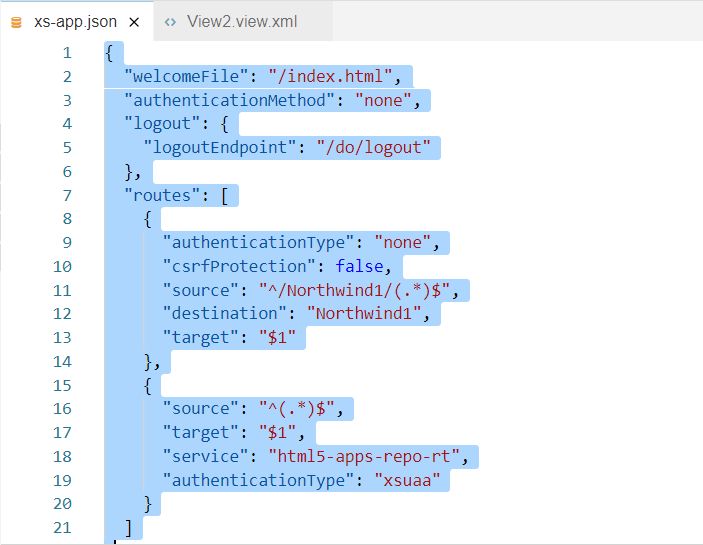Click line number 1 in gutter
The image size is (703, 545).
point(67,53)
